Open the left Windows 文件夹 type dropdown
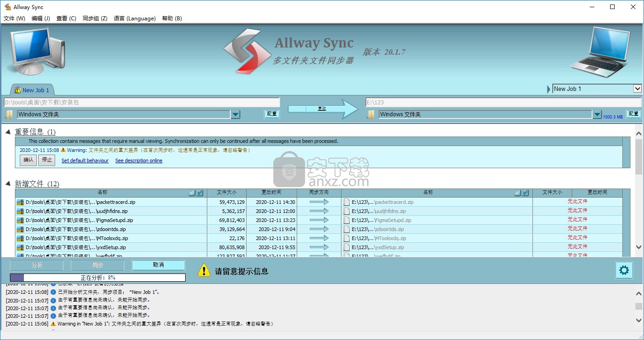The image size is (644, 340). 235,114
